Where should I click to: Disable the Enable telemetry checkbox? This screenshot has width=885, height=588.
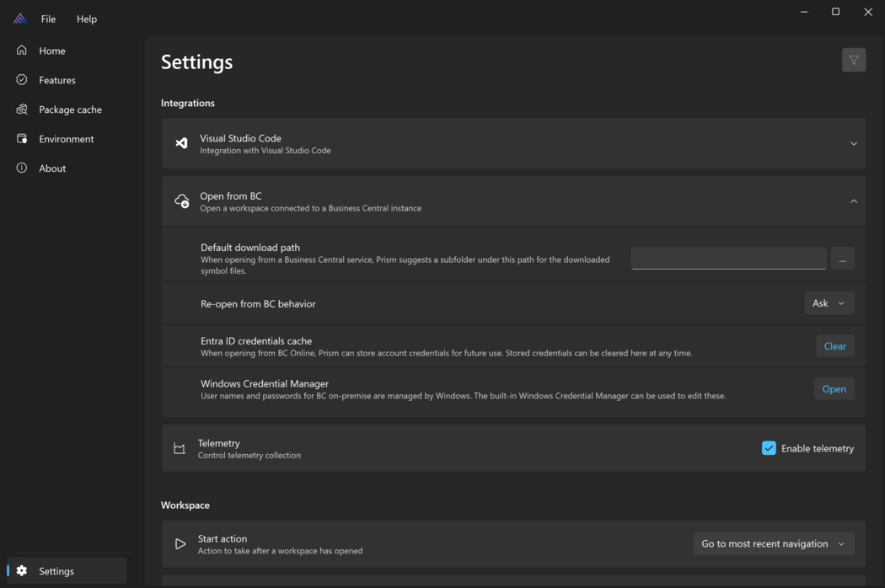click(x=769, y=448)
